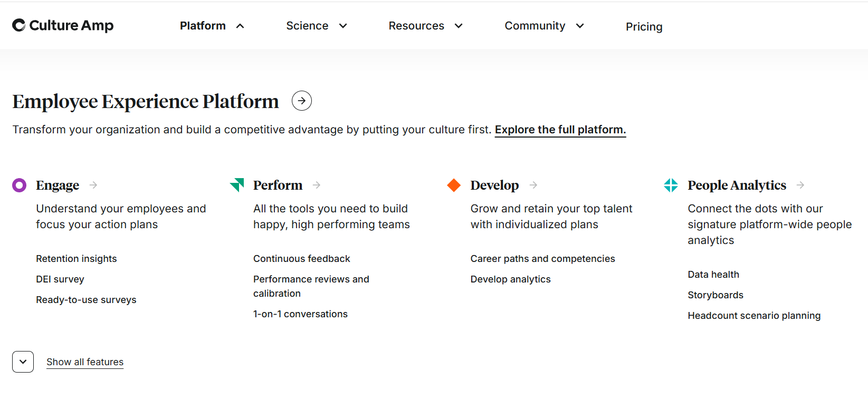Expand the Community menu chevron
868x400 pixels.
coord(580,26)
